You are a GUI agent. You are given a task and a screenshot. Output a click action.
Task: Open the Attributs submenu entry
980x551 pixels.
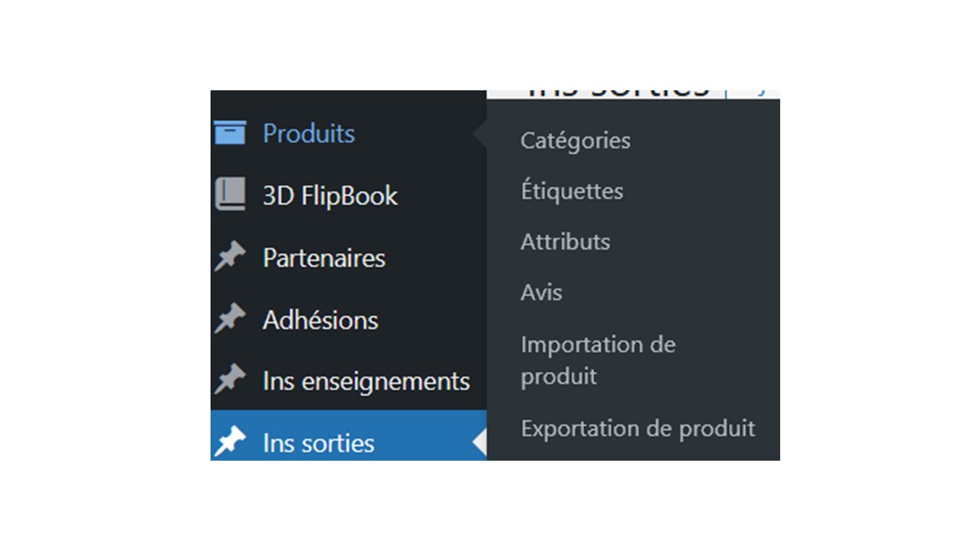click(566, 242)
